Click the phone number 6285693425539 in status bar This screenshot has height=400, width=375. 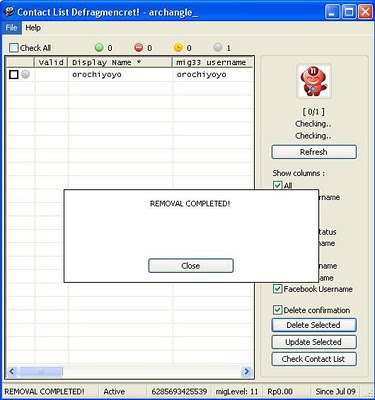[179, 391]
